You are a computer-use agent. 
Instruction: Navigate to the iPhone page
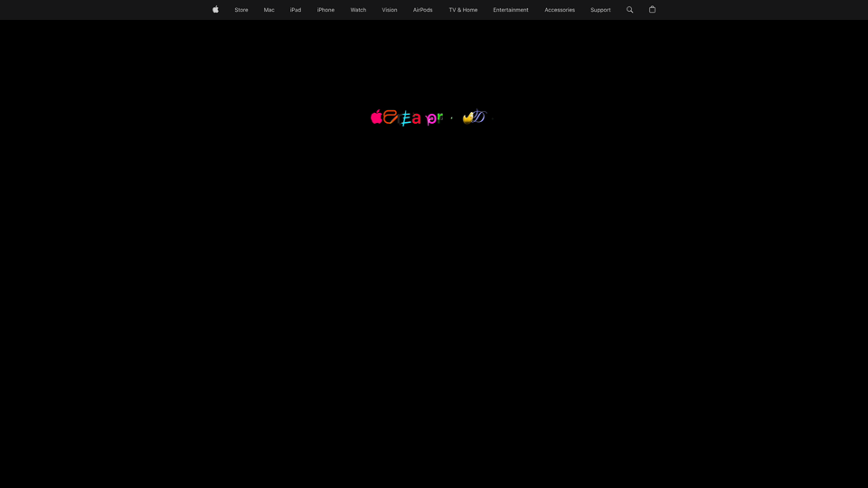[325, 10]
